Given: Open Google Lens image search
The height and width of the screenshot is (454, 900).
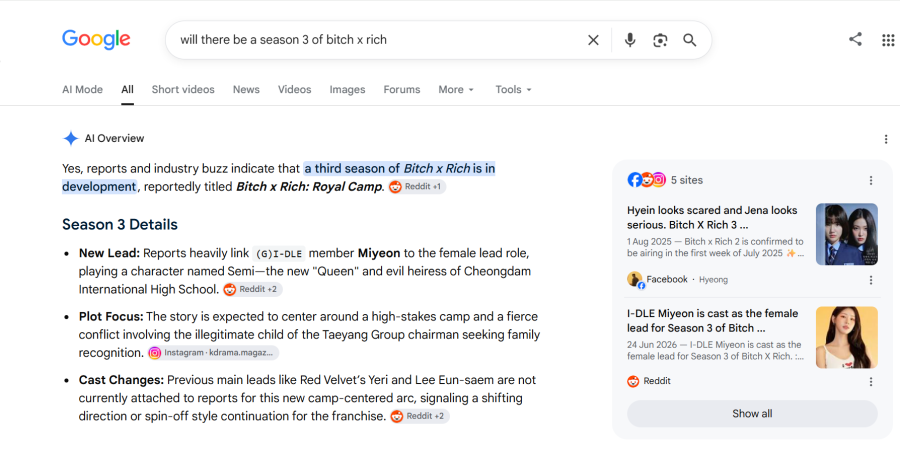Looking at the screenshot, I should [660, 40].
